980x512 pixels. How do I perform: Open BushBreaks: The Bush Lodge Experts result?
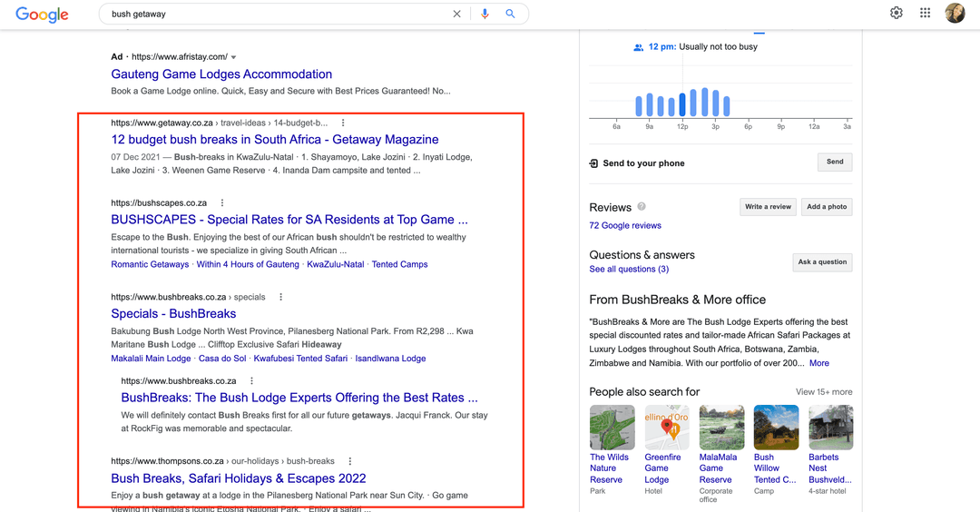pyautogui.click(x=299, y=398)
